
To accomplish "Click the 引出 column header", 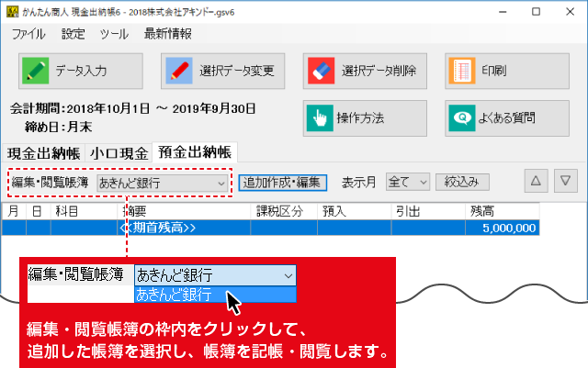I will pos(428,211).
